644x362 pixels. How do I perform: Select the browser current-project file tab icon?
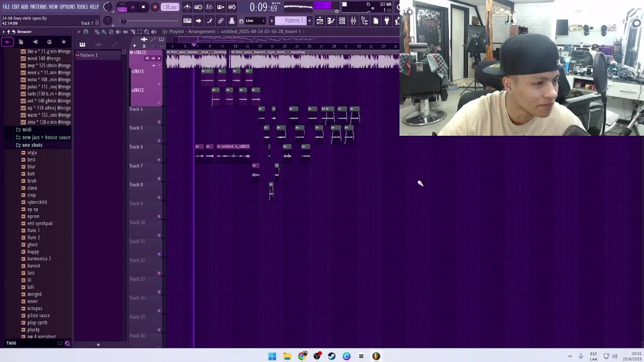[21, 42]
